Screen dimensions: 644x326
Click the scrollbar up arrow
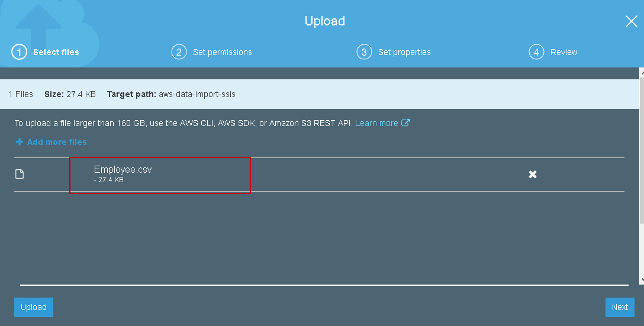click(x=641, y=73)
